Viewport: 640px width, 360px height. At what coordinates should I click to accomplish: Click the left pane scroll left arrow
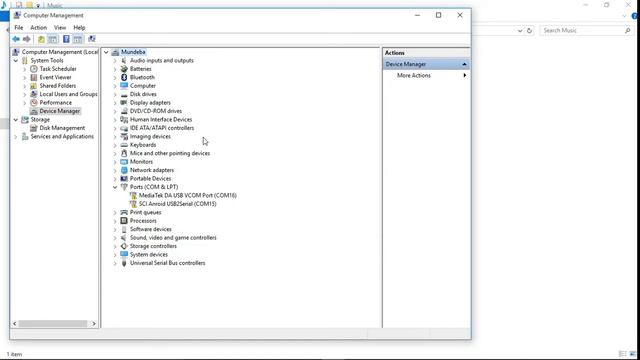(15, 324)
